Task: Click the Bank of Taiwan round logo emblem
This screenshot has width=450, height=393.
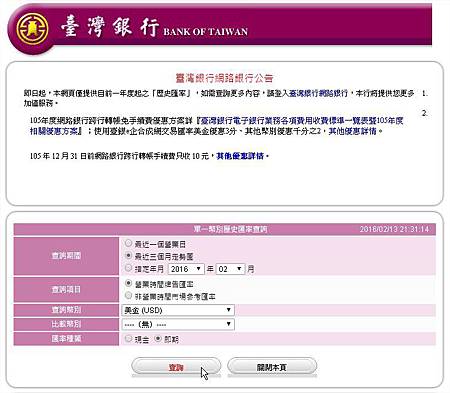Action: [x=32, y=29]
